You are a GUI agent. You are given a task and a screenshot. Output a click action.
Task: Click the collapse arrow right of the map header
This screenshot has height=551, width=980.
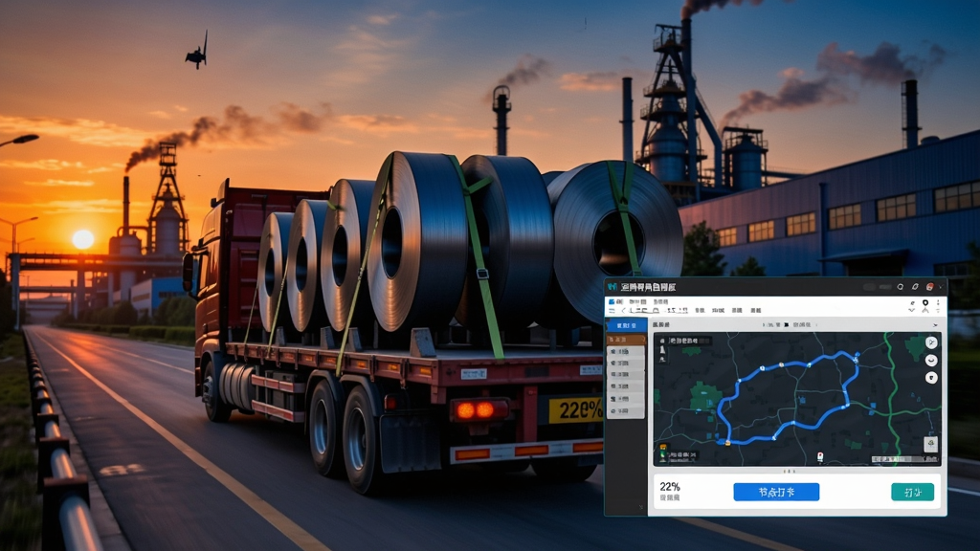coord(935,325)
